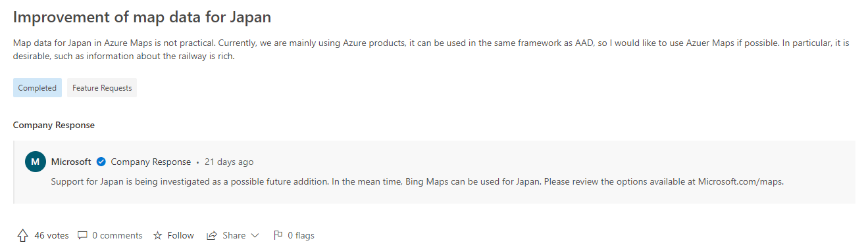Viewport: 868px width, 249px height.
Task: Open the Microsoft author name
Action: pyautogui.click(x=71, y=162)
